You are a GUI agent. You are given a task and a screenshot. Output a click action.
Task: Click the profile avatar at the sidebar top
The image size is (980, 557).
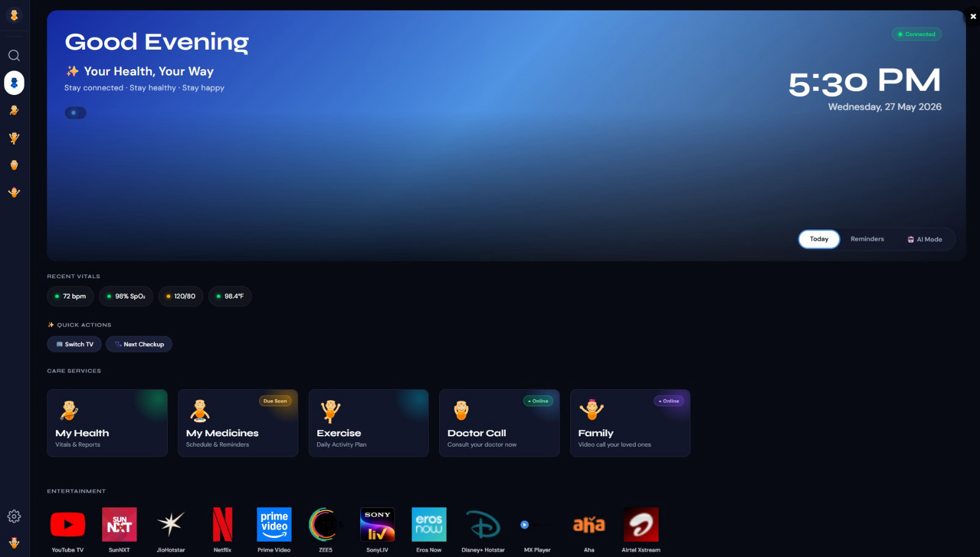coord(14,15)
